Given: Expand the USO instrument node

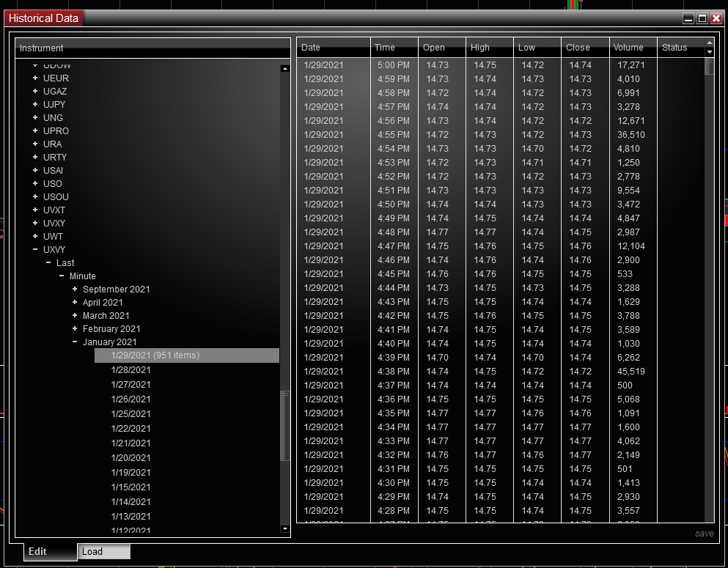Looking at the screenshot, I should pyautogui.click(x=35, y=184).
